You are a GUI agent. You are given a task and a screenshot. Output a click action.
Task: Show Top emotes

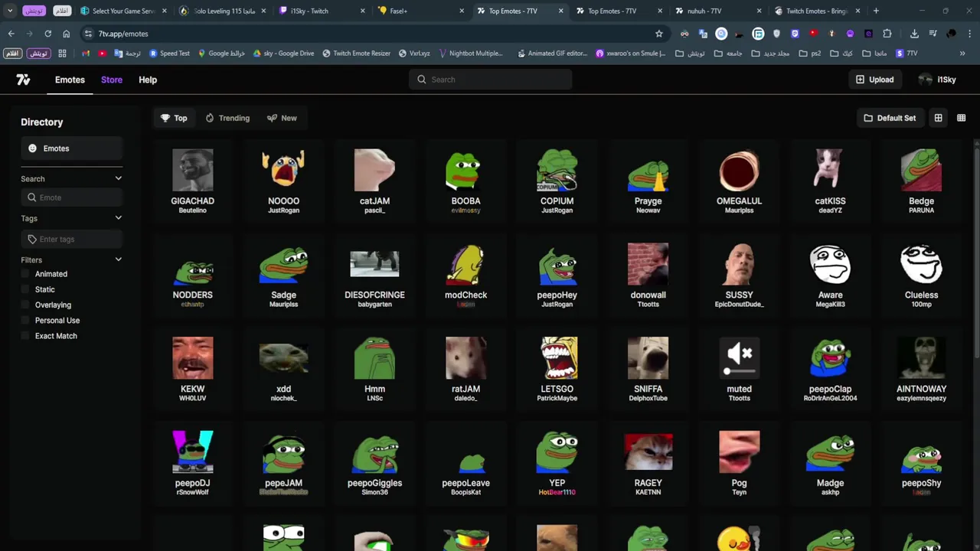[x=174, y=118]
